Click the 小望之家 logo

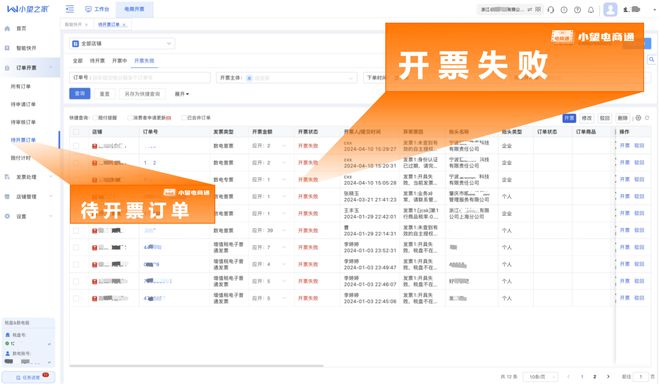click(x=28, y=9)
